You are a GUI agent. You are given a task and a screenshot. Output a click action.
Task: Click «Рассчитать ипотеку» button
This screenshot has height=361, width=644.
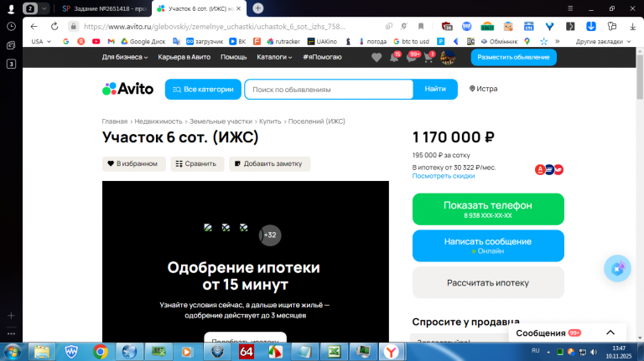click(x=488, y=282)
